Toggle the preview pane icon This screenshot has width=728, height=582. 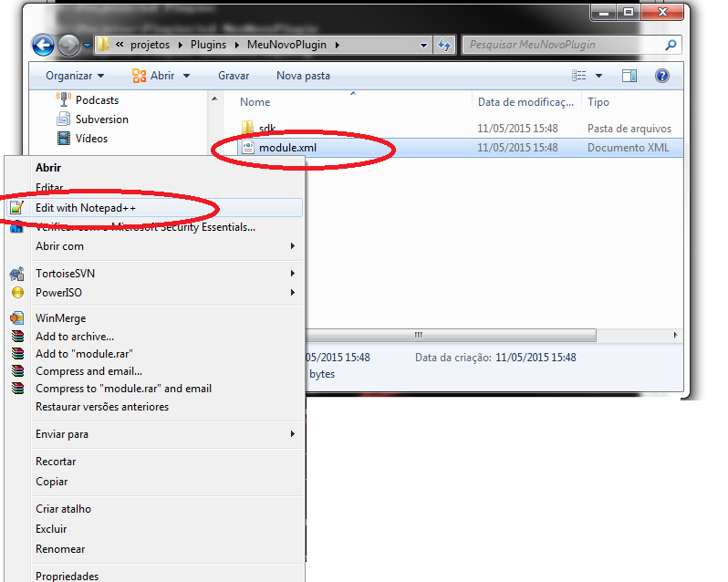(x=630, y=76)
